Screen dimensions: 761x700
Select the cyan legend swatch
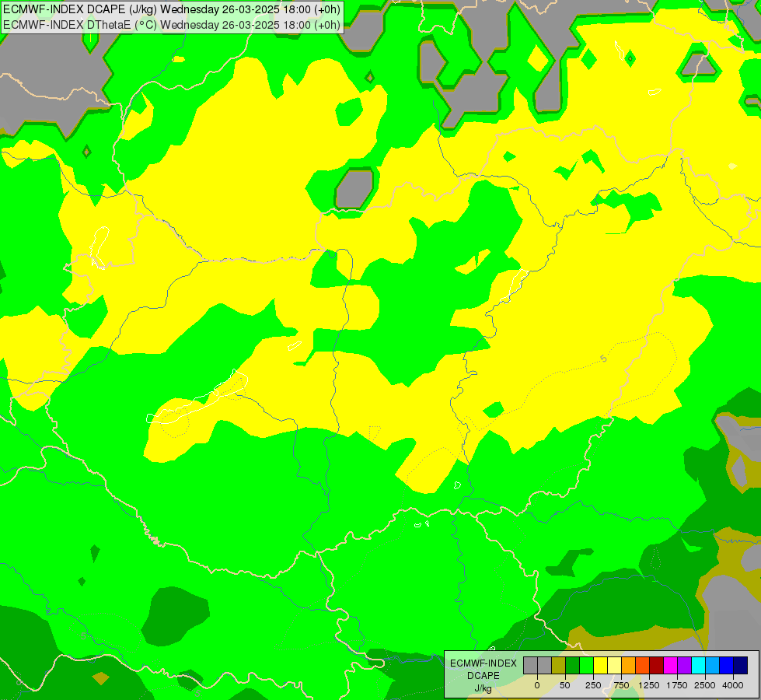point(698,665)
